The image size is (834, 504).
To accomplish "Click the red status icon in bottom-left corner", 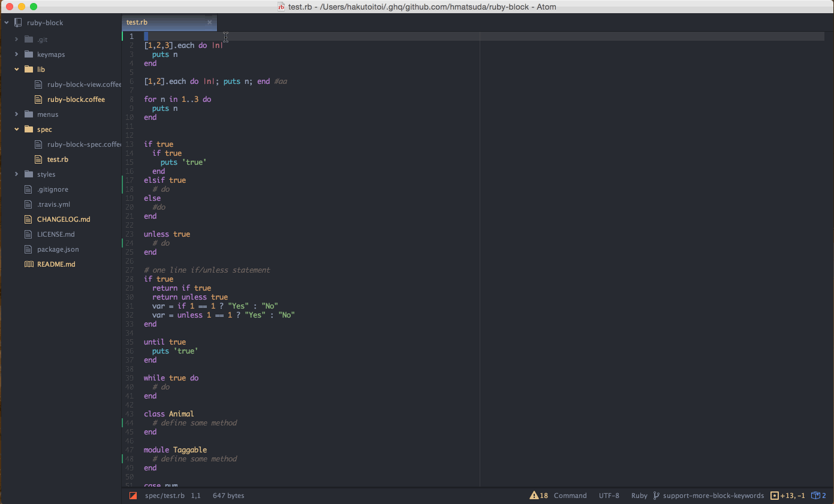I will pos(133,496).
